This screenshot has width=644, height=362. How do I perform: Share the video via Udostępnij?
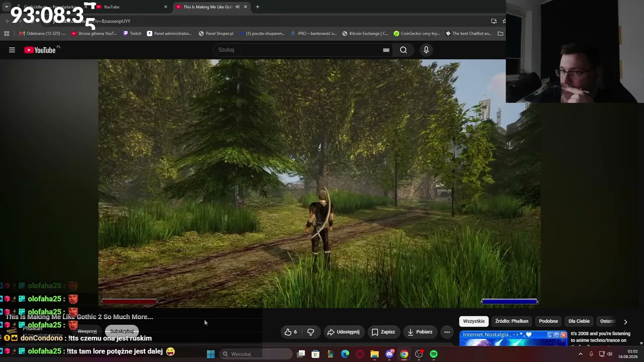[344, 332]
